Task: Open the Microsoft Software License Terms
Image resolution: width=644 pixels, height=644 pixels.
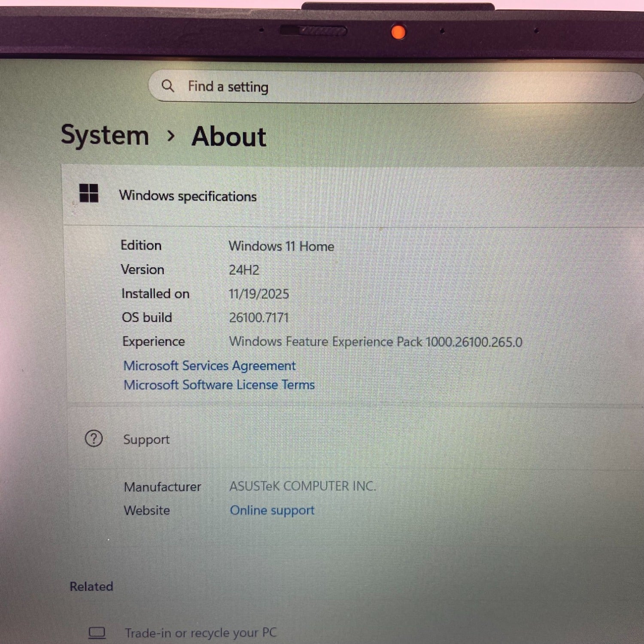Action: pyautogui.click(x=219, y=385)
